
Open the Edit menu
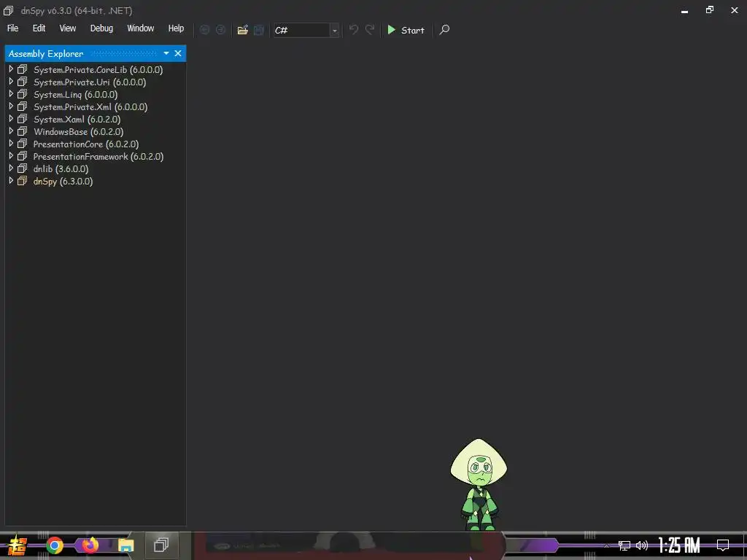(x=39, y=28)
